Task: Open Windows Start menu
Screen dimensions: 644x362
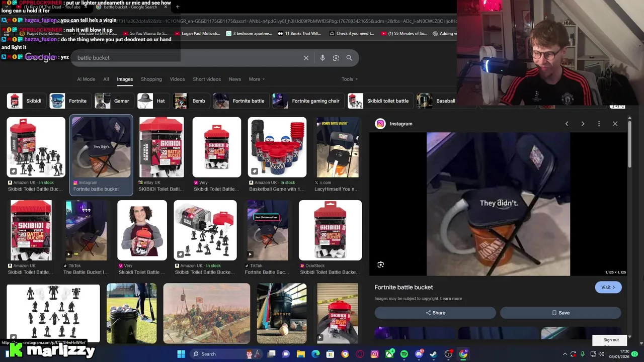Action: tap(181, 354)
